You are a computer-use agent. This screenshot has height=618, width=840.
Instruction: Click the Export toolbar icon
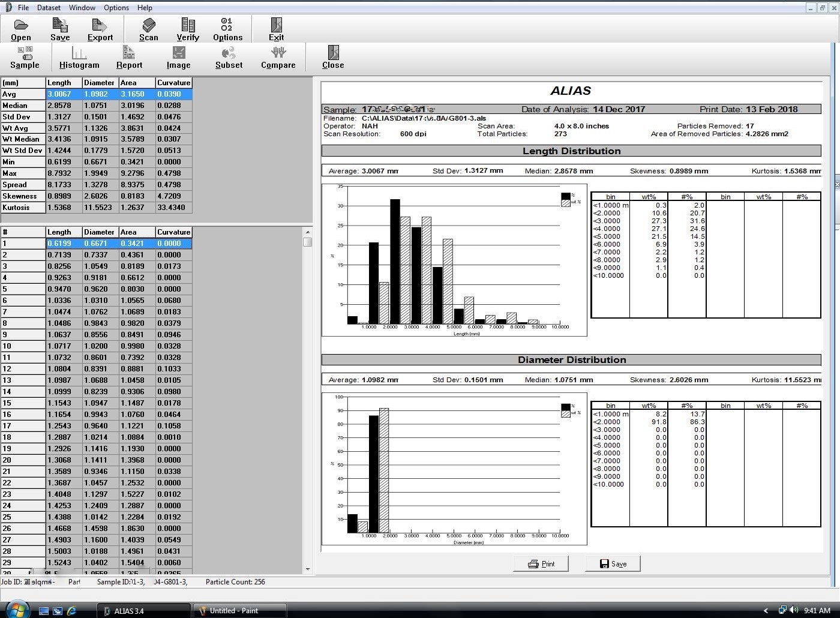[100, 26]
